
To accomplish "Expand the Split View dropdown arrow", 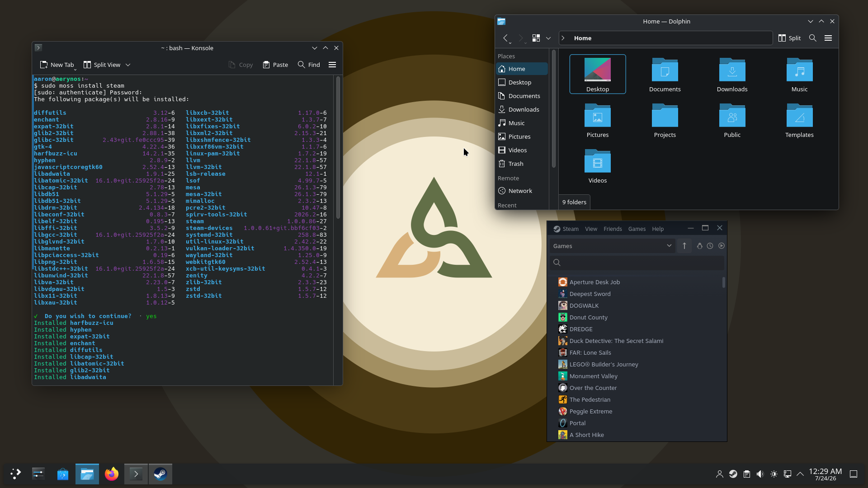I will point(128,65).
